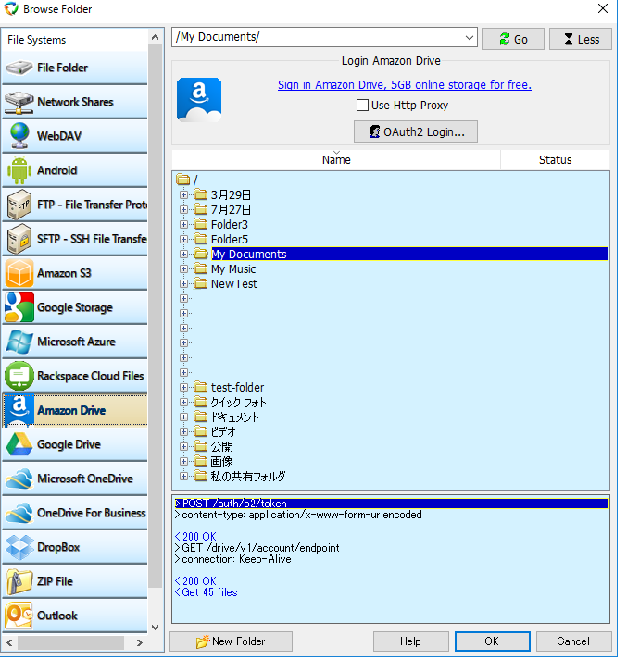Click the test-folder folder icon
Image resolution: width=627 pixels, height=672 pixels.
tap(200, 387)
